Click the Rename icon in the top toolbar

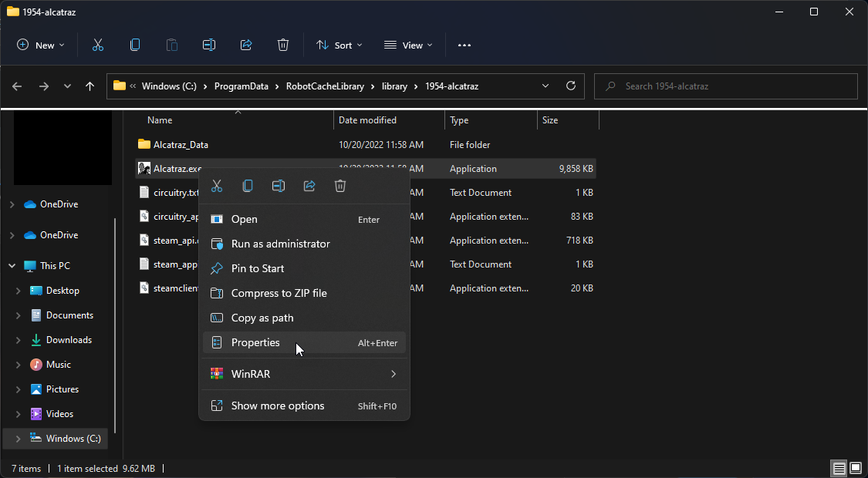point(208,45)
